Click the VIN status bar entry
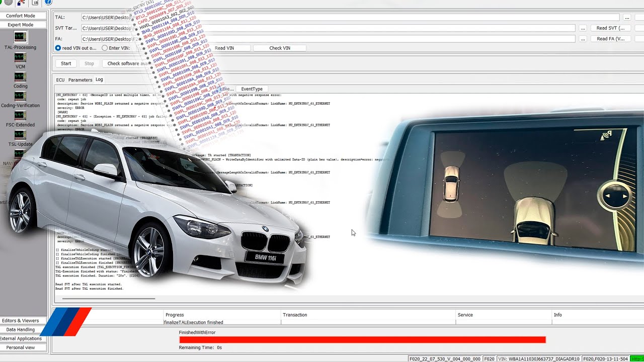Viewport: 644px width, 362px height. coord(539,359)
